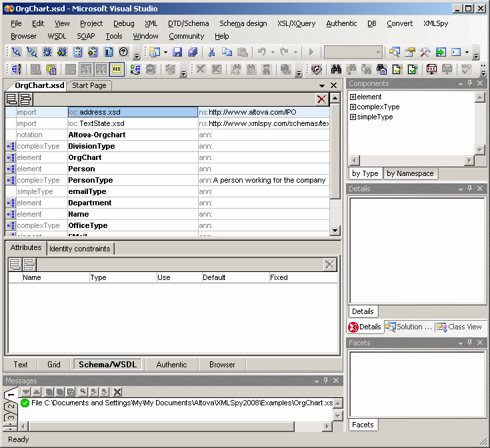
Task: Click the append row icon in schema overview
Action: (11, 99)
